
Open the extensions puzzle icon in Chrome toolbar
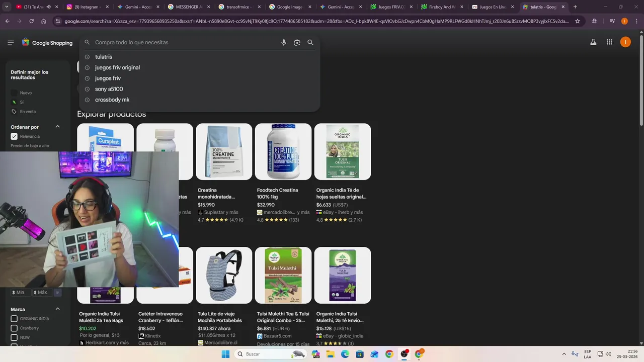(x=595, y=21)
